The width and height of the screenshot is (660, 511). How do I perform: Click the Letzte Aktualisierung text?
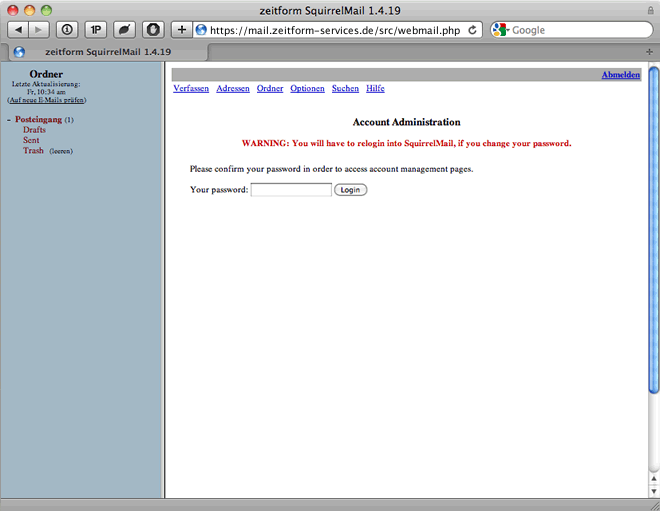(46, 84)
